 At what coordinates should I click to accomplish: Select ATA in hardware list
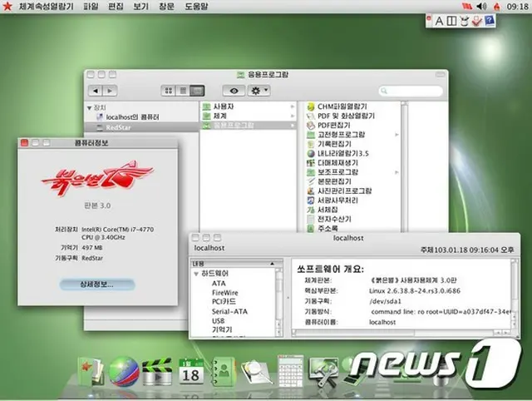tap(219, 283)
